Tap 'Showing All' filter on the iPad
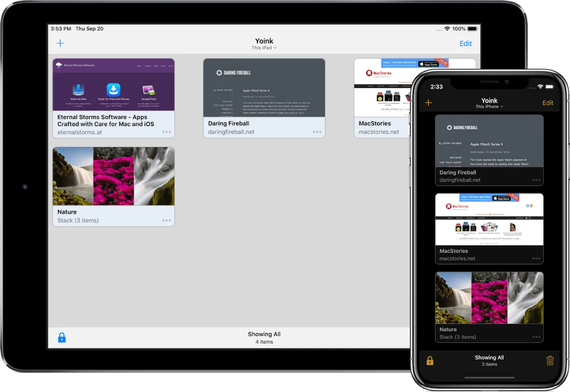Image resolution: width=570 pixels, height=392 pixels. [x=264, y=334]
